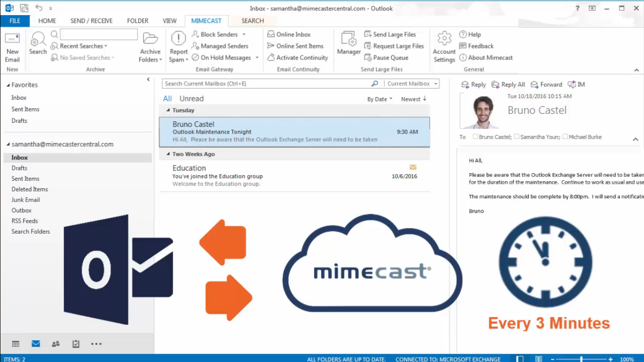Toggle checkbox next to Samantha Youn recipient
Image resolution: width=644 pixels, height=362 pixels.
pos(517,137)
